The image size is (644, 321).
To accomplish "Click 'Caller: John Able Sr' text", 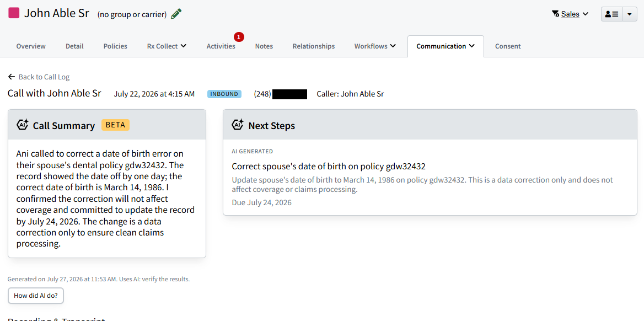I will coord(350,94).
